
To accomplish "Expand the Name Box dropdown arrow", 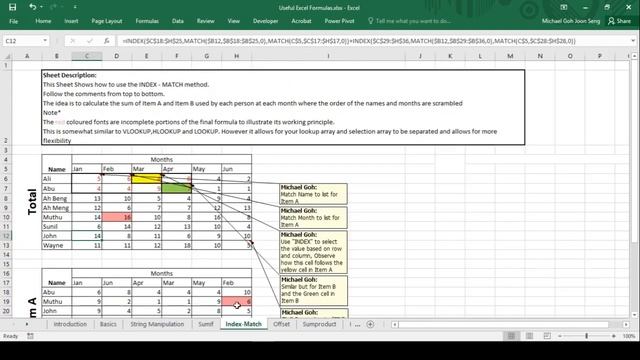I will click(45, 41).
